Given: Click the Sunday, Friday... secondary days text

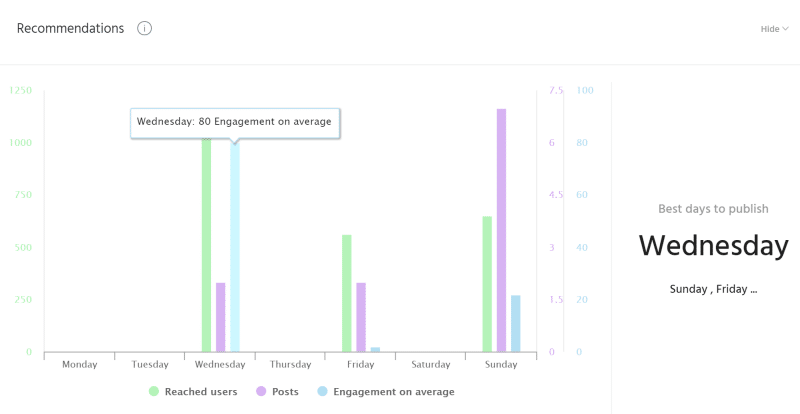Looking at the screenshot, I should [713, 289].
